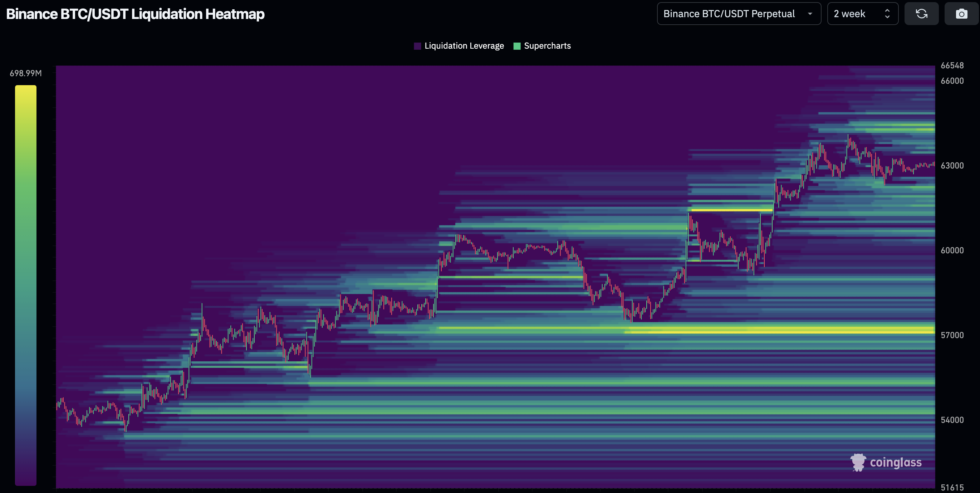
Task: Toggle the Liquidation Leverage legend label
Action: click(x=464, y=46)
